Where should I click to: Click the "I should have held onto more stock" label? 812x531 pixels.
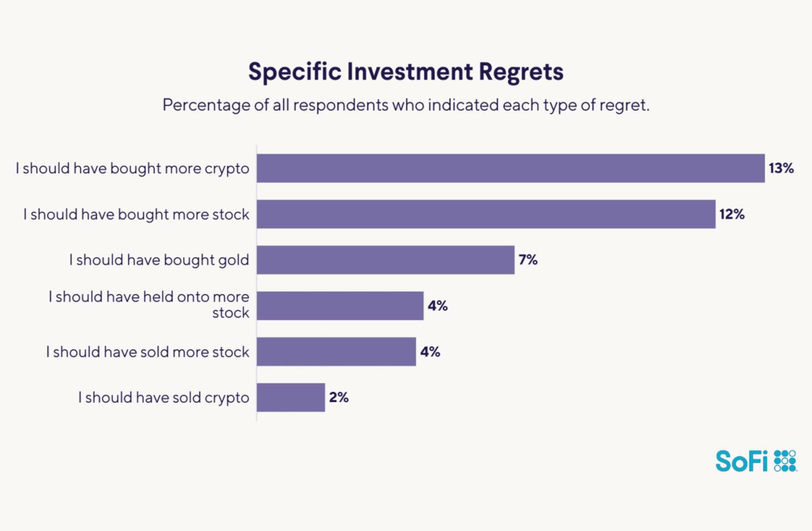point(149,305)
